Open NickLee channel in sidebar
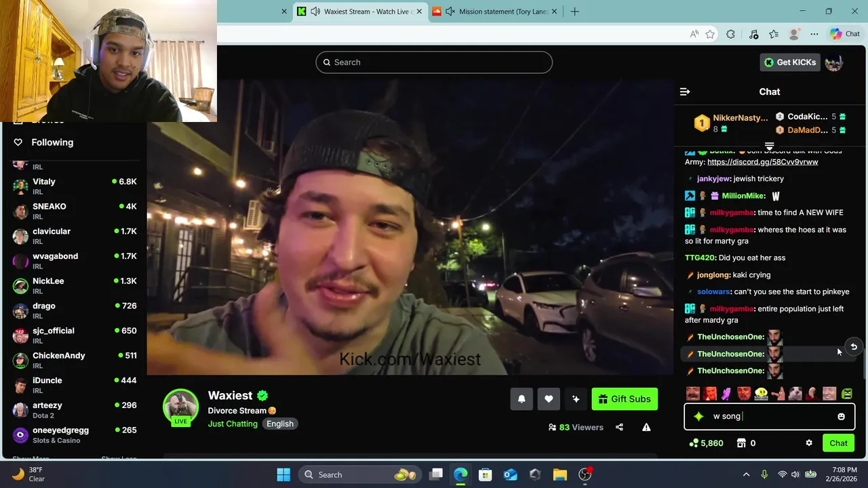 click(x=75, y=286)
